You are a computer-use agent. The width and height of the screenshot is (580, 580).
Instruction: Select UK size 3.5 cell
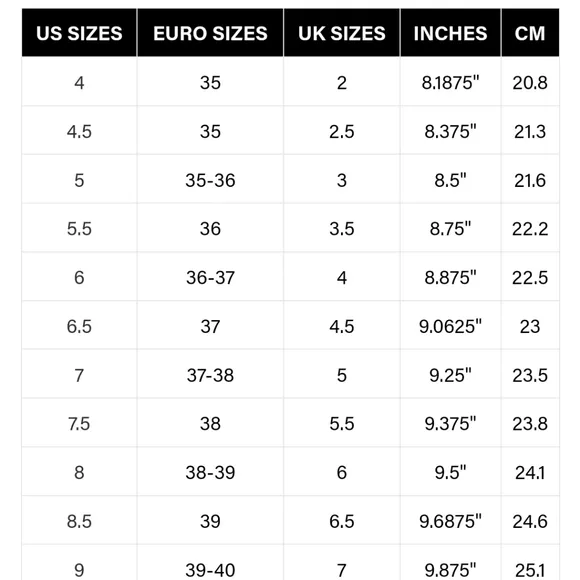(342, 228)
